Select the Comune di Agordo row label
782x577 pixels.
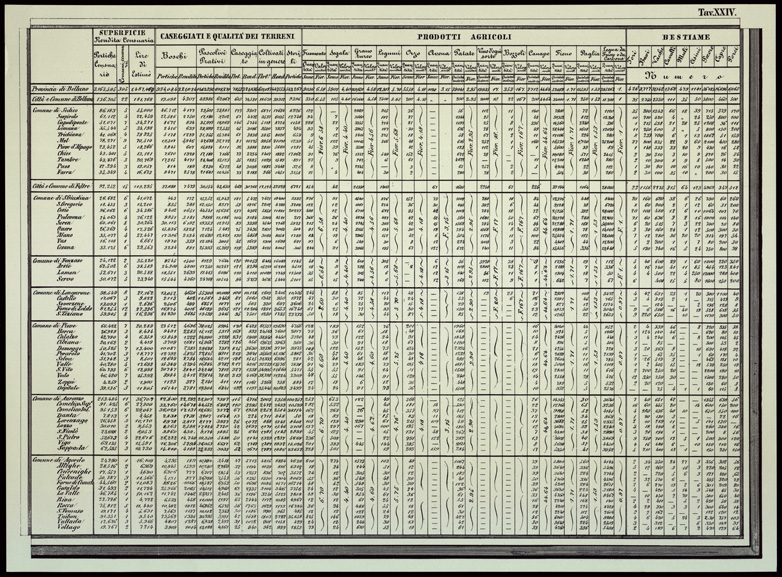(59, 459)
